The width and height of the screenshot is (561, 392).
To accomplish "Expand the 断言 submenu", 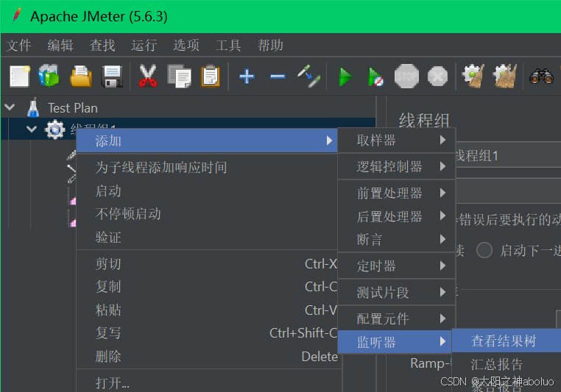I will tap(396, 240).
